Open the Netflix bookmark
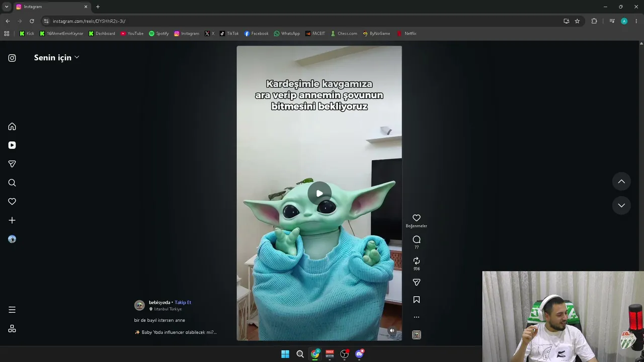Image resolution: width=644 pixels, height=362 pixels. click(407, 34)
